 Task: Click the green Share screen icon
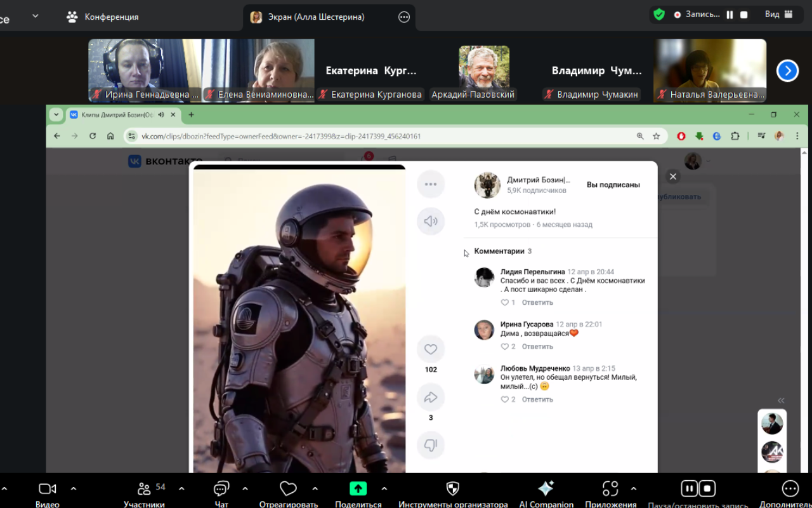click(358, 488)
